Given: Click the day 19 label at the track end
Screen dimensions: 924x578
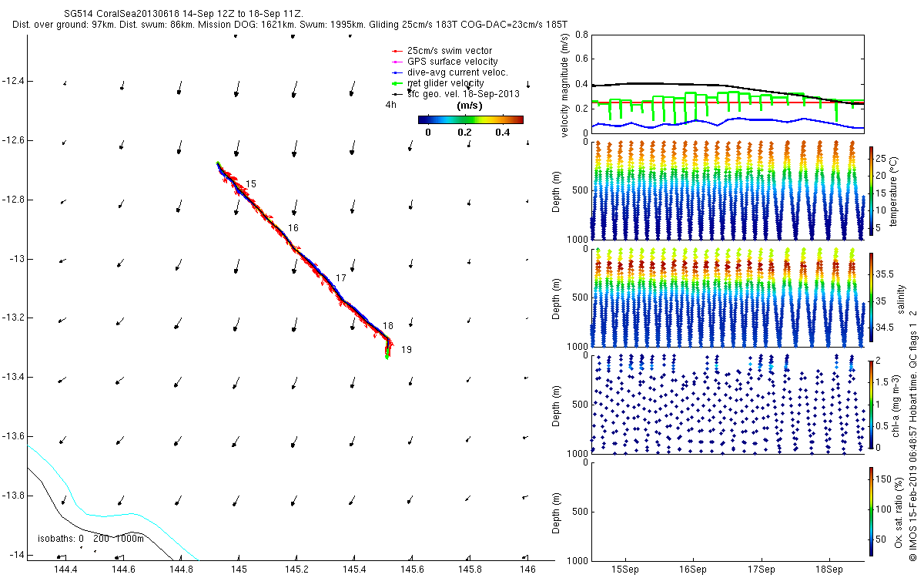Looking at the screenshot, I should pos(406,350).
